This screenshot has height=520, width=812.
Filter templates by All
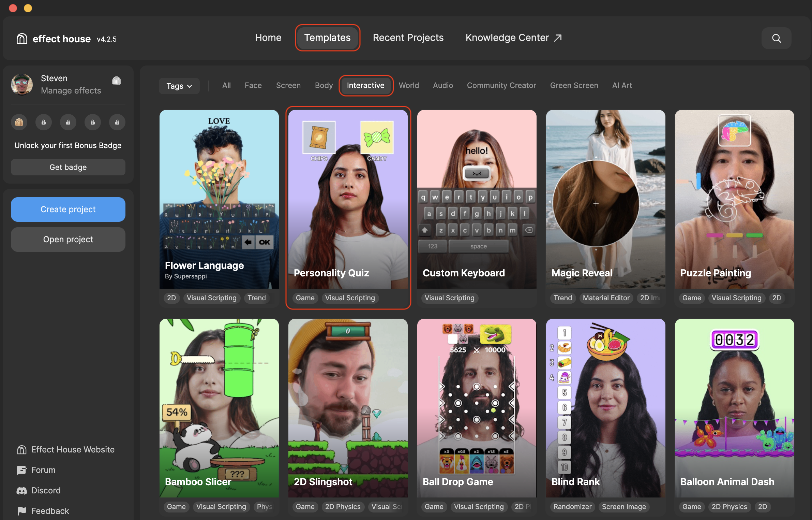pyautogui.click(x=227, y=85)
